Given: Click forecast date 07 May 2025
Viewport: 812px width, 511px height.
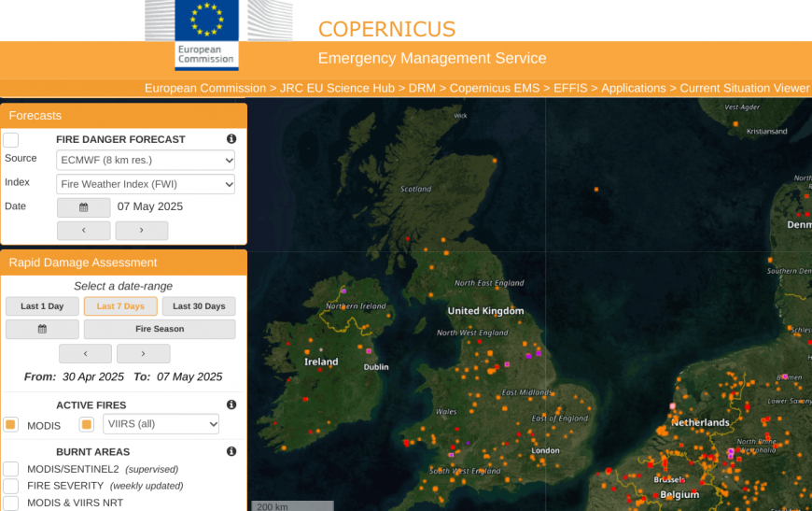Looking at the screenshot, I should (x=150, y=206).
